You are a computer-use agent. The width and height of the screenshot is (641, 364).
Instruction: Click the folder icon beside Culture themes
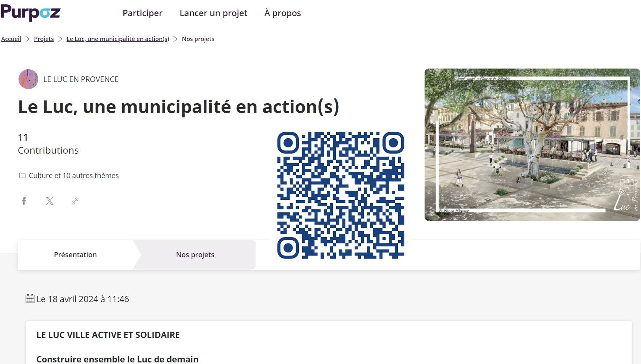(22, 175)
